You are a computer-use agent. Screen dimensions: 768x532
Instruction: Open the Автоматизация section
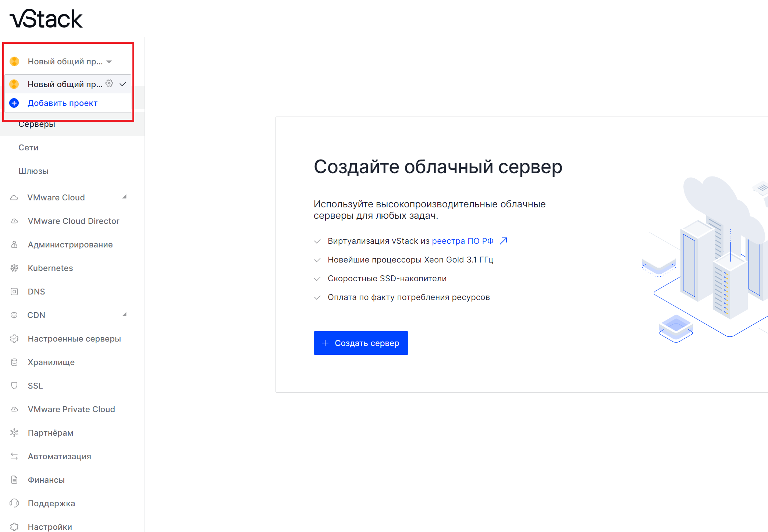coord(59,456)
